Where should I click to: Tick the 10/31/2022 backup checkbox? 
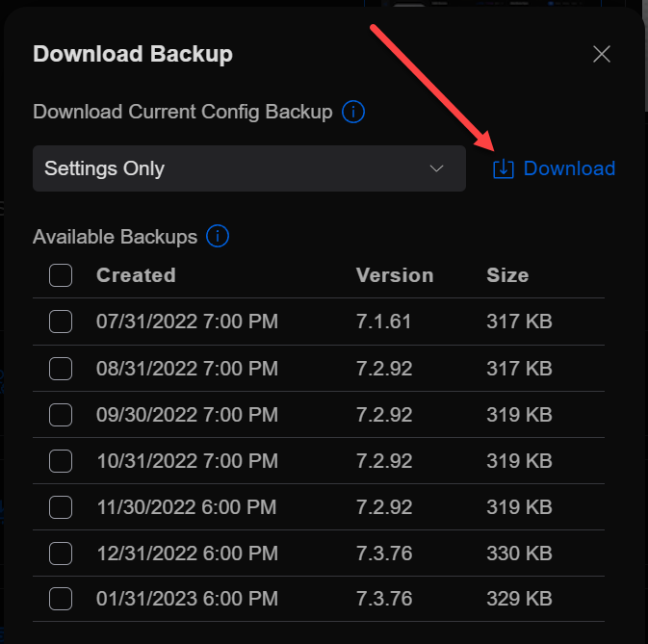61,460
